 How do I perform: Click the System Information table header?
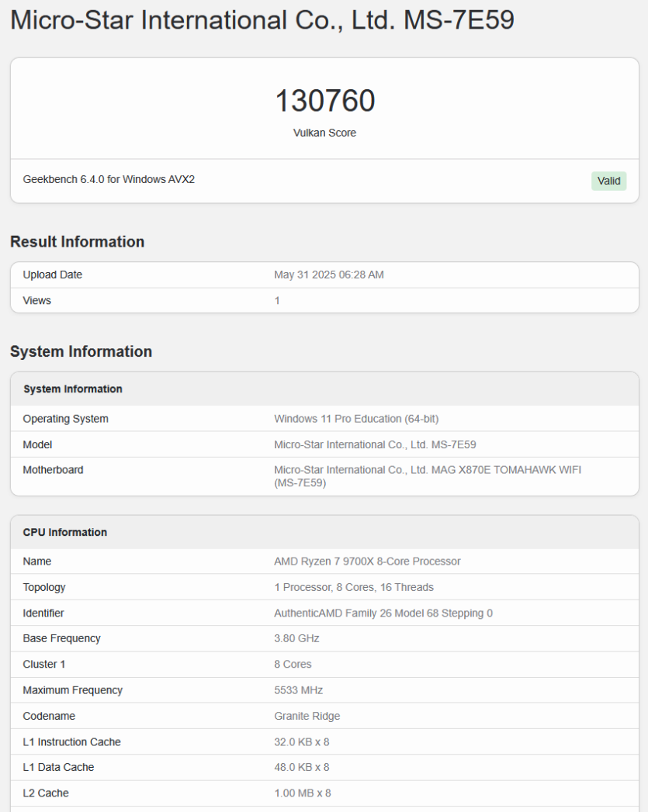(x=72, y=389)
